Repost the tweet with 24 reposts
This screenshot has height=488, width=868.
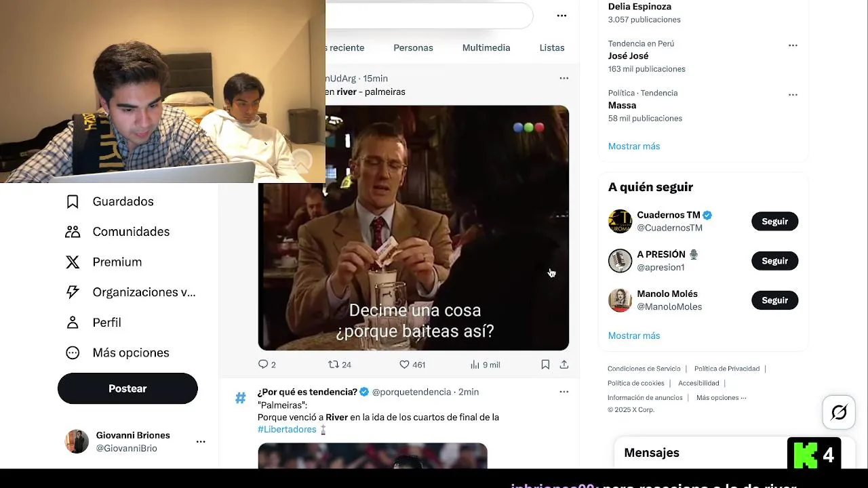click(x=334, y=365)
